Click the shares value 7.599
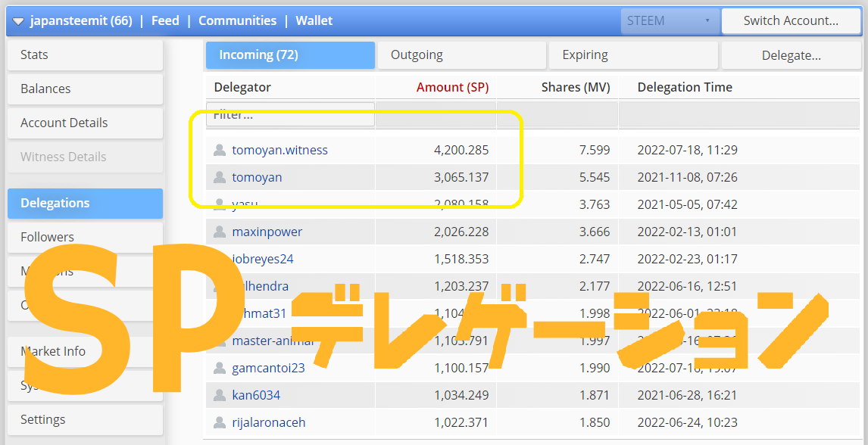 click(x=595, y=151)
